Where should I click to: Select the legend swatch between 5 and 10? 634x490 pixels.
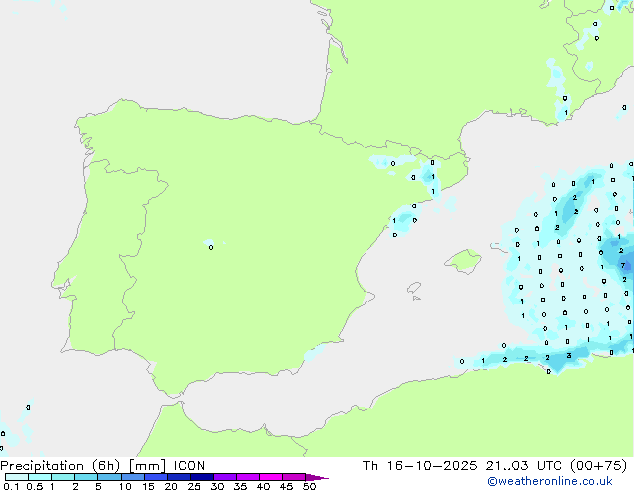click(109, 477)
